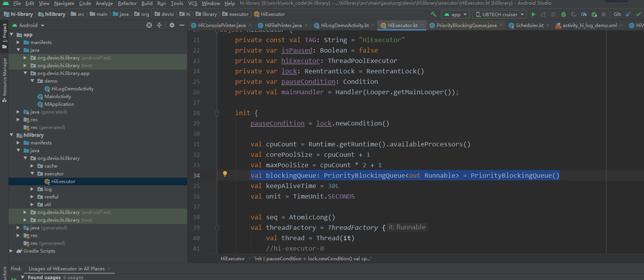Select HiExecutor file in project tree
Viewport: 644px width, 280px height.
click(63, 181)
